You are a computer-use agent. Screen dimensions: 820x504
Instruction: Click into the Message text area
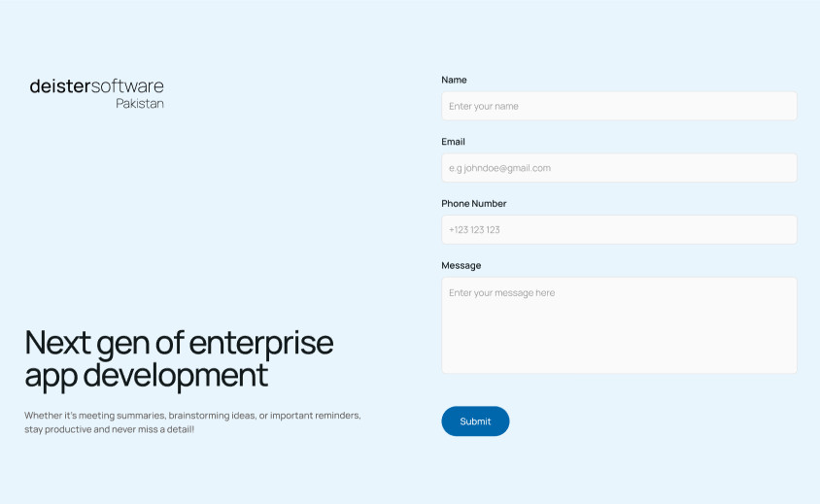coord(619,325)
